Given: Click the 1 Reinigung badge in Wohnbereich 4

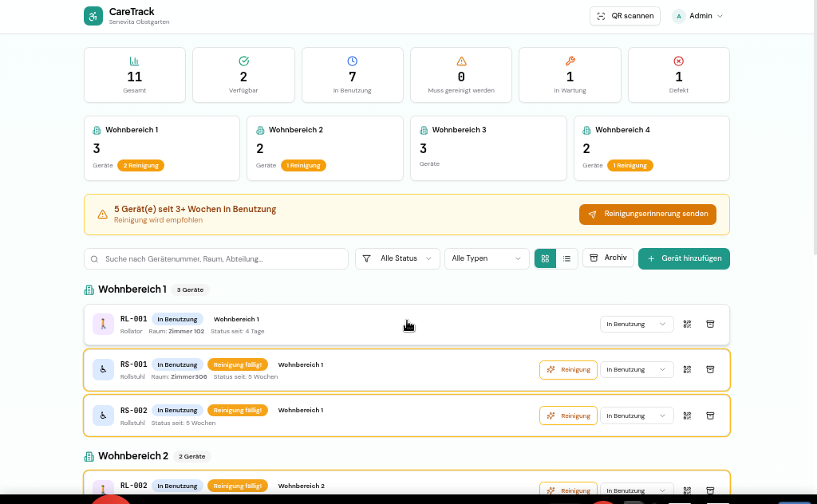Looking at the screenshot, I should point(630,166).
